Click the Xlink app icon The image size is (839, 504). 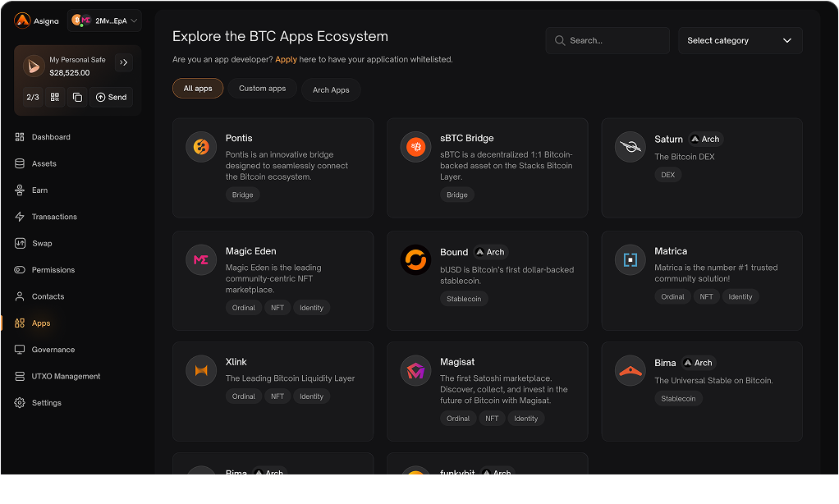pos(201,370)
